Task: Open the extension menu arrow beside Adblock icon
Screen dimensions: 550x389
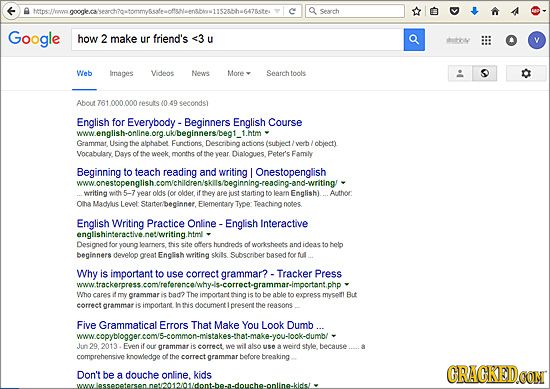Action: (x=544, y=11)
